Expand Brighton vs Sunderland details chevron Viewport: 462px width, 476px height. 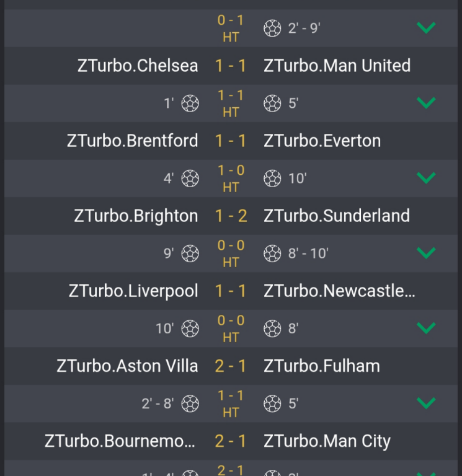pyautogui.click(x=426, y=253)
